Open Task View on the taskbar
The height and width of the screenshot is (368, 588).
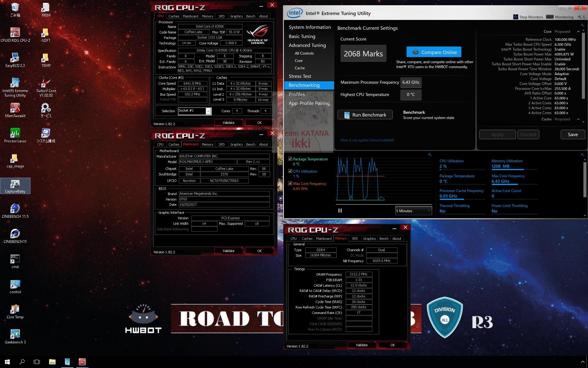coord(37,362)
